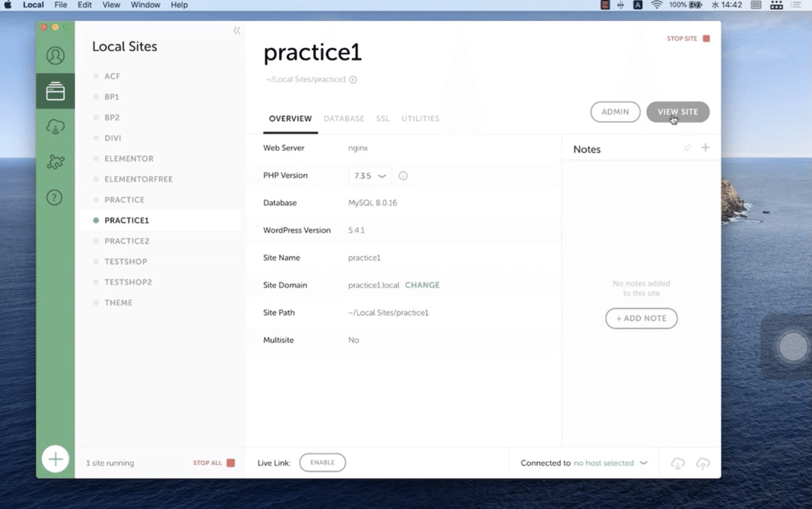Click the practice1 site title heading

click(313, 53)
